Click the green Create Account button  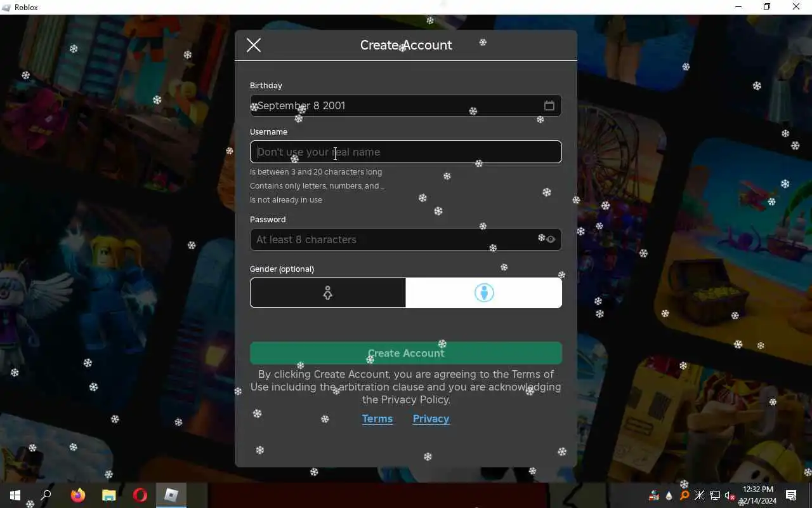[x=406, y=353]
